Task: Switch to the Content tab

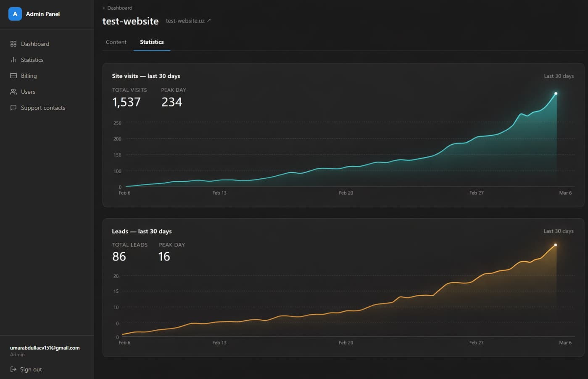Action: click(x=116, y=42)
